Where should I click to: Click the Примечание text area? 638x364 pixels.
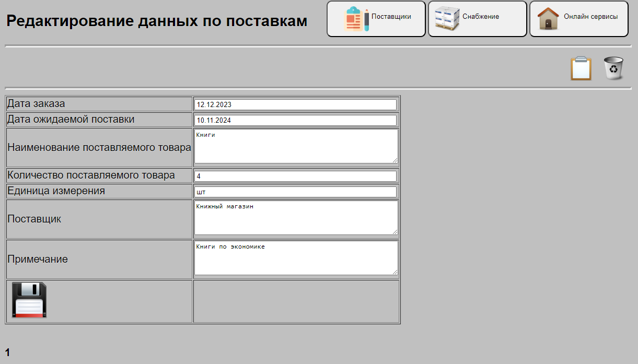[295, 257]
